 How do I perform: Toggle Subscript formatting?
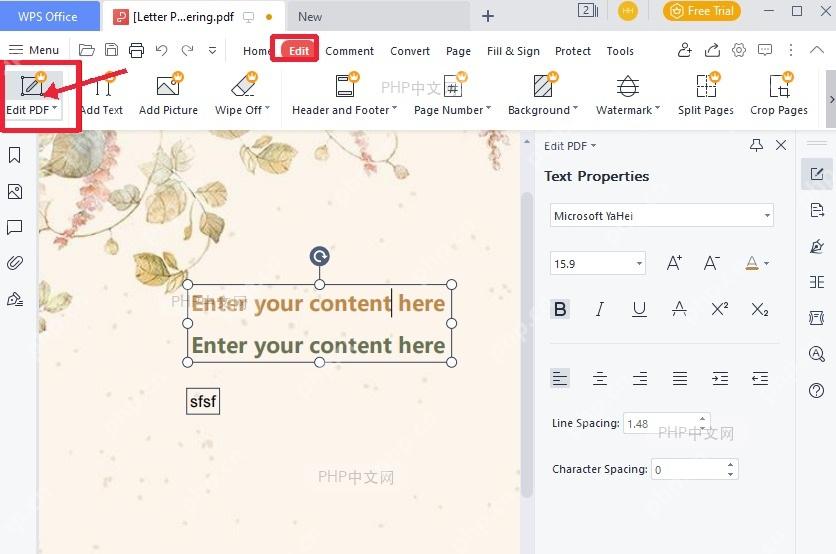tap(759, 309)
